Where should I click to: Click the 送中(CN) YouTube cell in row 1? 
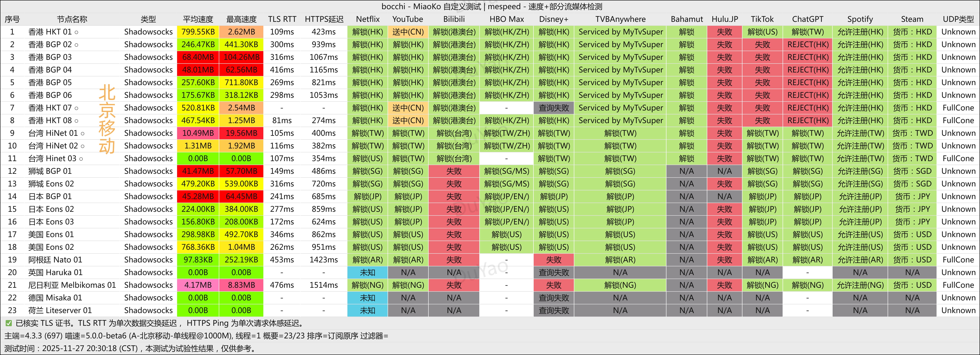[x=408, y=32]
